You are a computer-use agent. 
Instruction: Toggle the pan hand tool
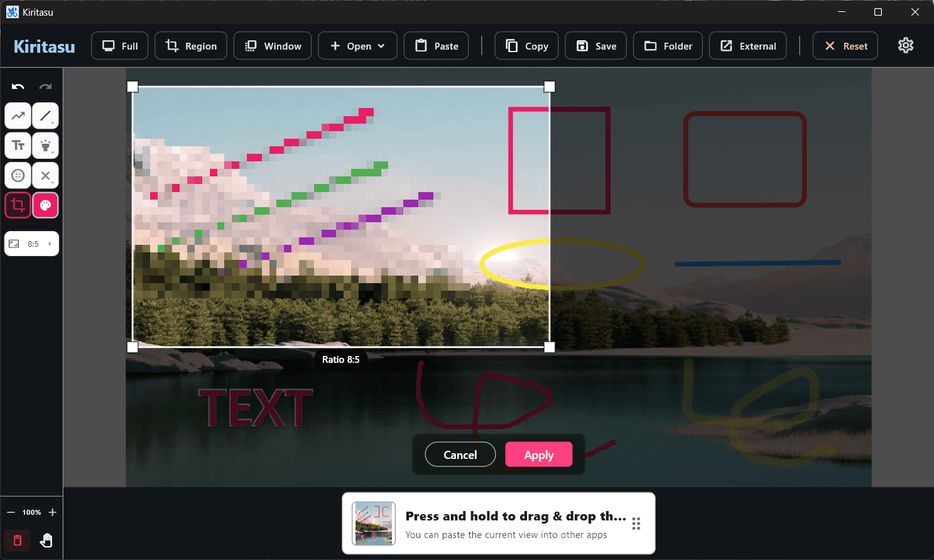(46, 541)
